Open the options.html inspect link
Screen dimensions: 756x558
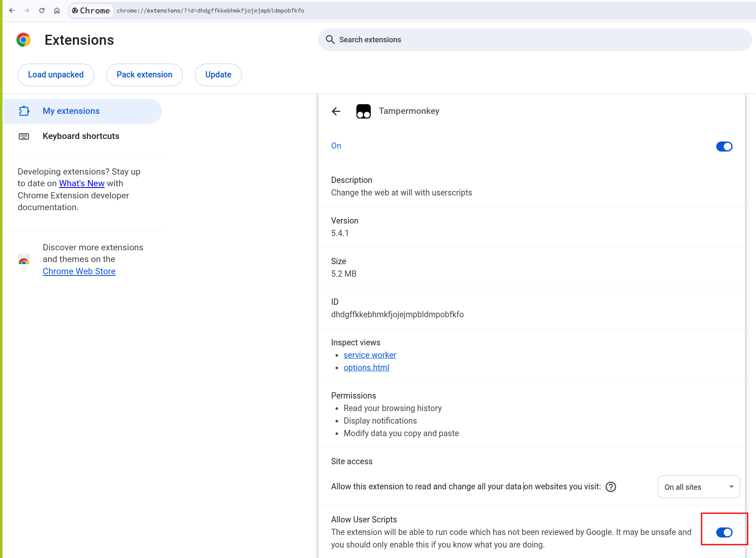coord(366,368)
